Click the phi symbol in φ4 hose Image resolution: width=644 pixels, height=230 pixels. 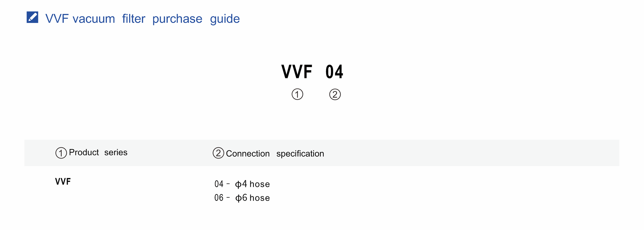[x=238, y=184]
